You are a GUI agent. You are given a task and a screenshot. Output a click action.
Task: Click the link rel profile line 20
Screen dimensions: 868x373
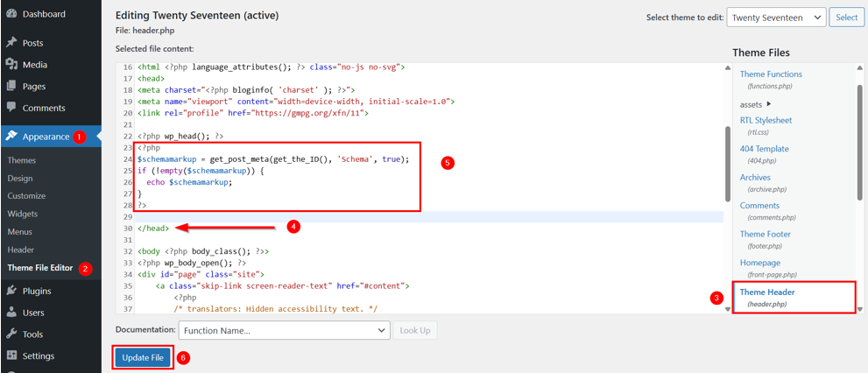pos(253,114)
